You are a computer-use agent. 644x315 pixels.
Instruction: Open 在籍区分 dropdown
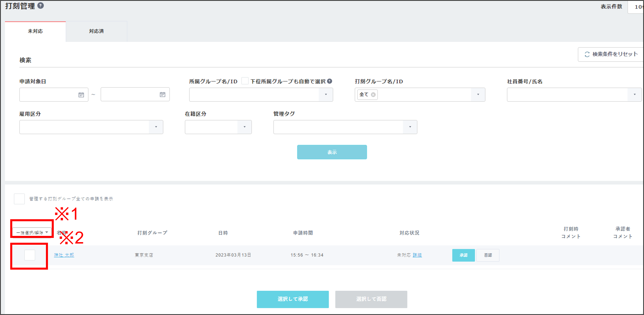click(x=244, y=127)
